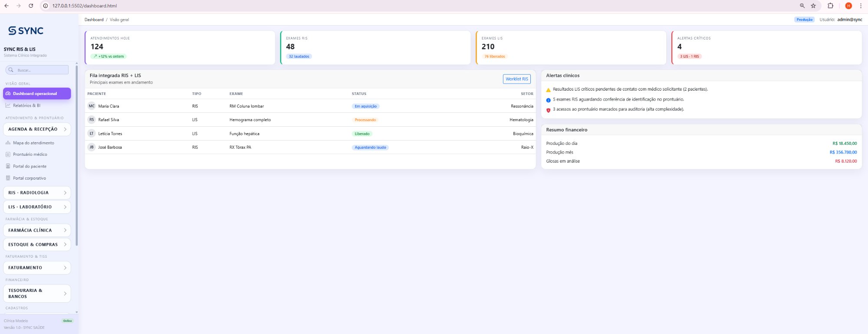Image resolution: width=868 pixels, height=334 pixels.
Task: Expand the Agenda & Recepção section
Action: click(37, 129)
